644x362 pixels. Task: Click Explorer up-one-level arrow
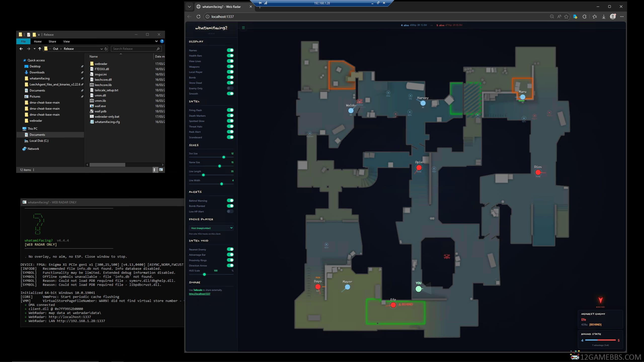[x=39, y=49]
